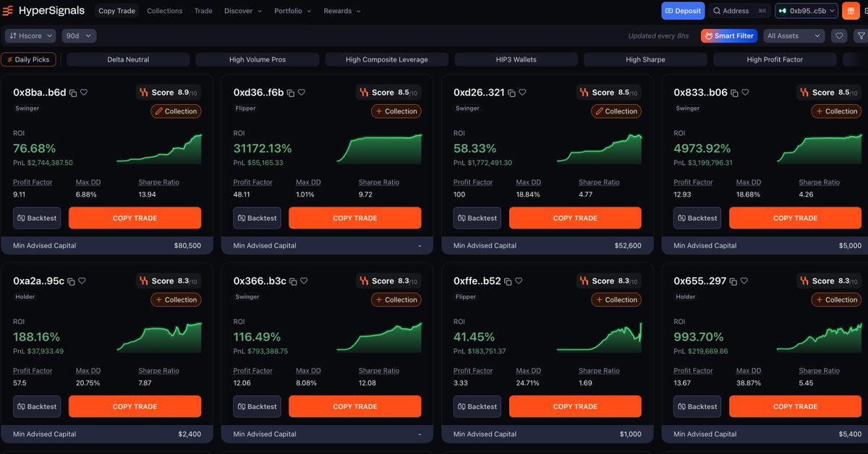
Task: Expand the Discover menu
Action: tap(242, 11)
